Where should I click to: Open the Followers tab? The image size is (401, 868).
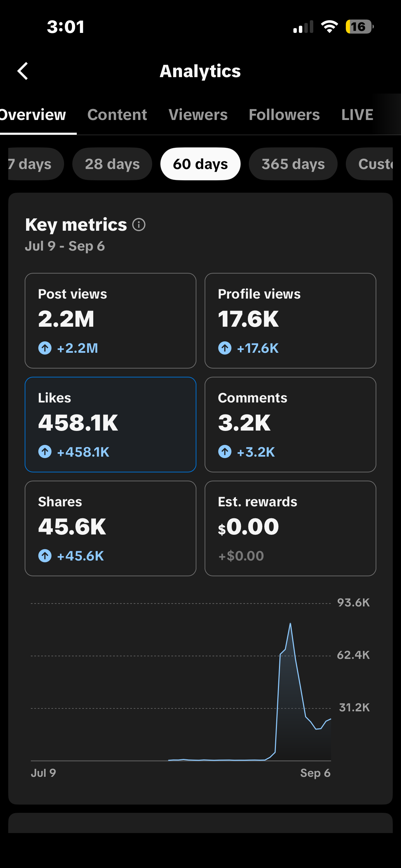(284, 115)
